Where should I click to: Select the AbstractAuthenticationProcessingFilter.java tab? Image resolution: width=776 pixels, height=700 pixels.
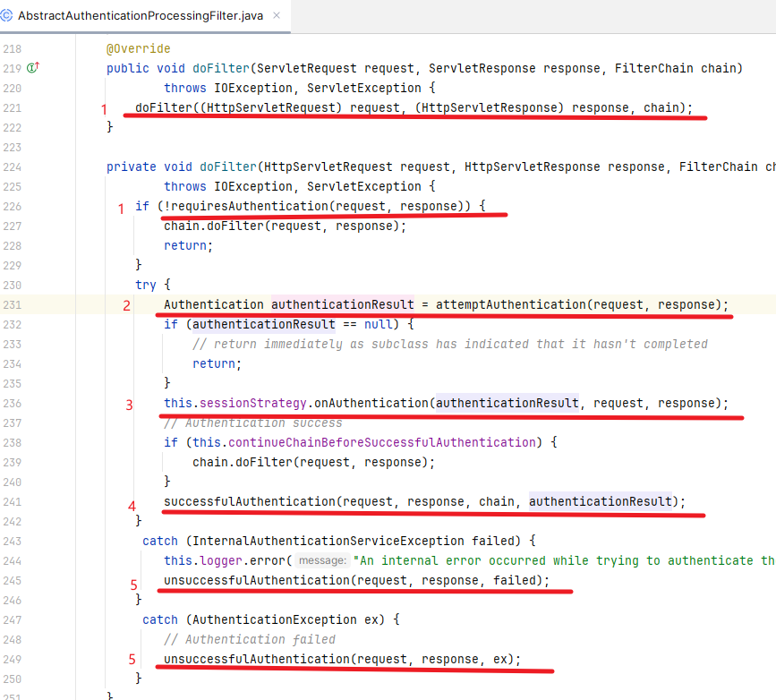140,16
